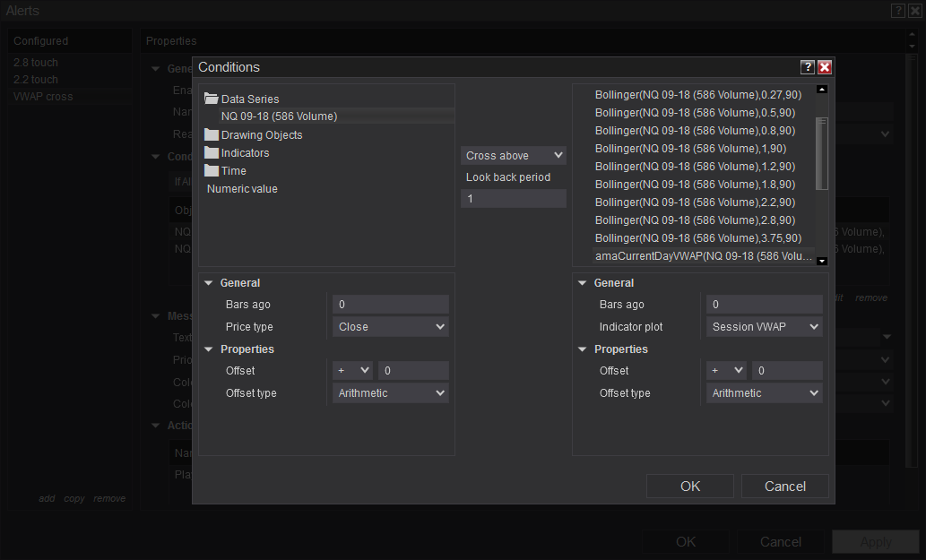Click remove link under Configured alerts
The image size is (926, 560).
(x=109, y=499)
